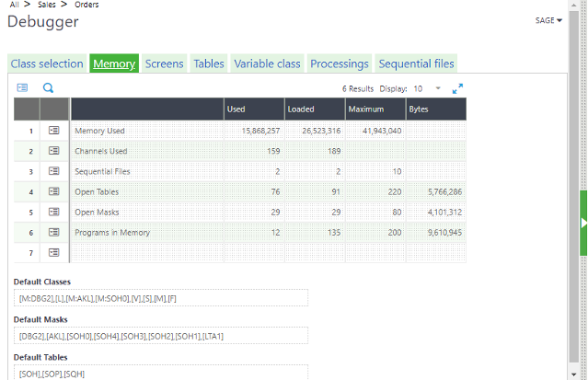Open row actions icon for Memory Used
This screenshot has width=588, height=380.
[54, 131]
